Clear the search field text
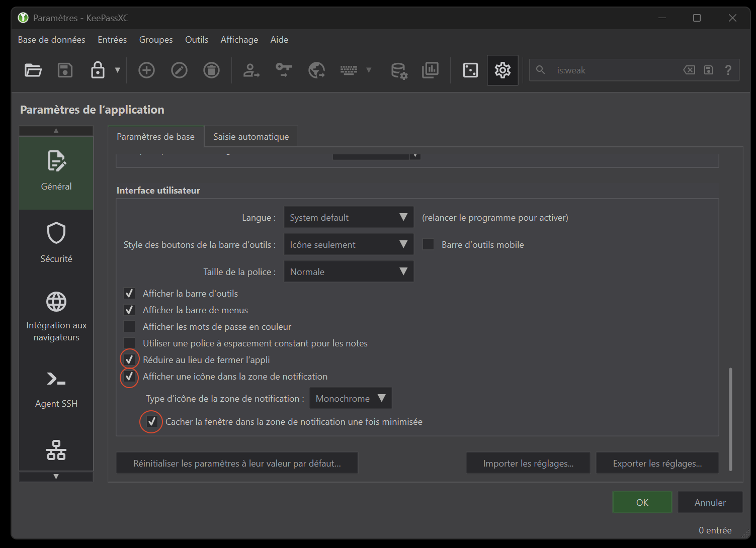 coord(689,70)
